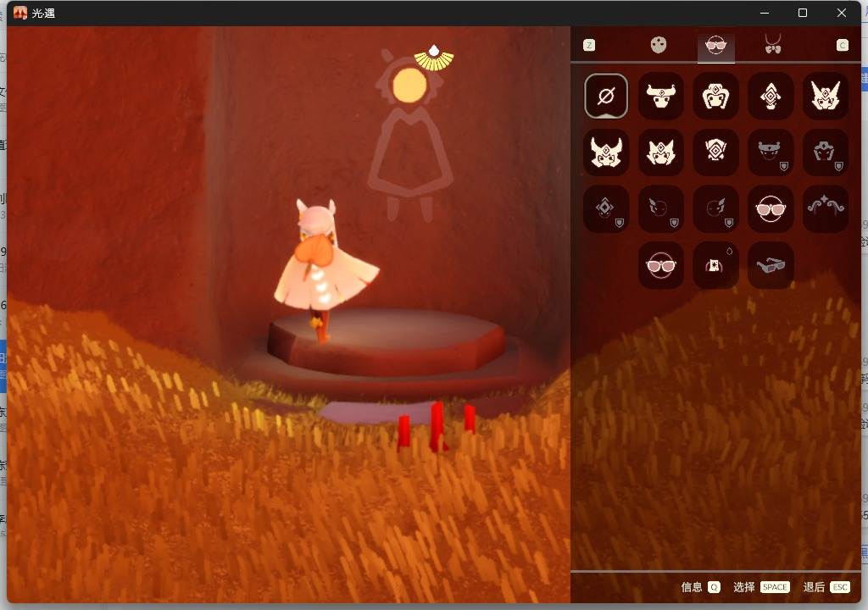
Task: Choose the rounded helmet mask in top row
Action: 715,96
